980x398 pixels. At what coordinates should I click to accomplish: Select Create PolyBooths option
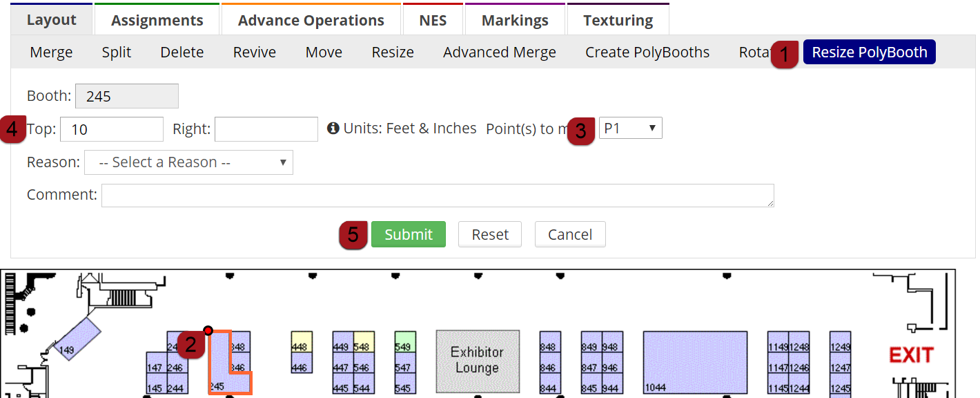[647, 53]
